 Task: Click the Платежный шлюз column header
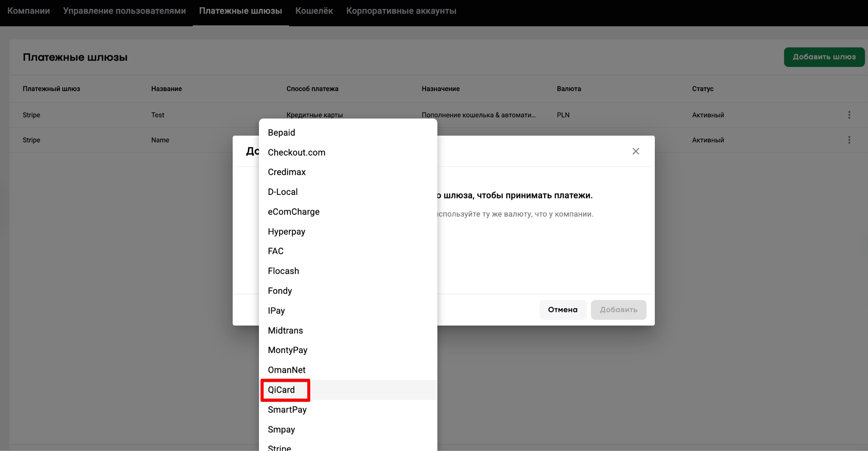(x=51, y=89)
